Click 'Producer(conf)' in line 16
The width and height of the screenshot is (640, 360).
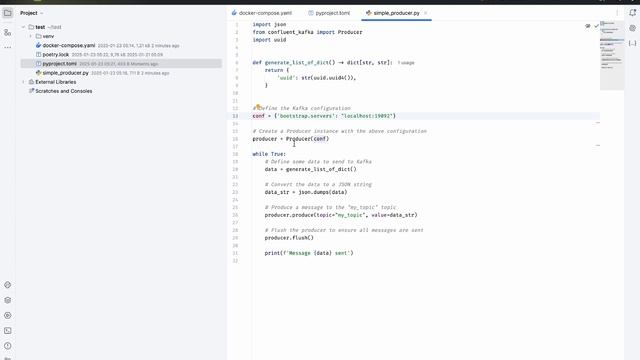coord(307,139)
